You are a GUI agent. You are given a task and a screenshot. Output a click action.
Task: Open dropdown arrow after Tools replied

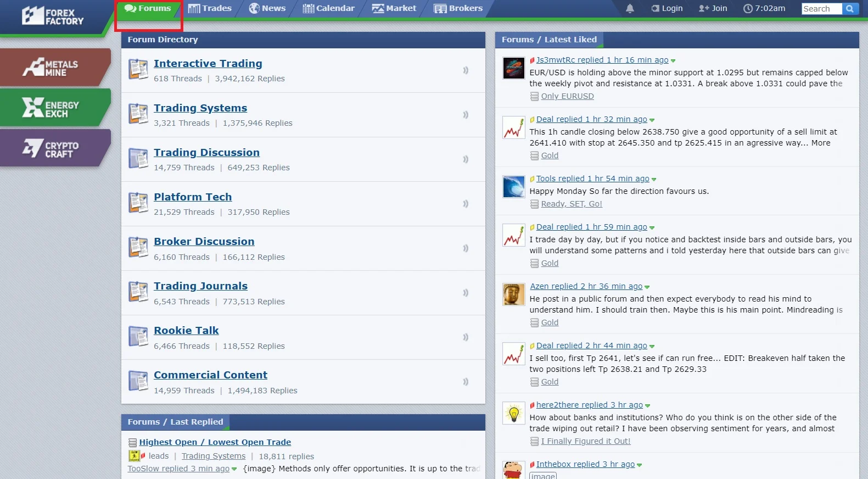tap(654, 180)
